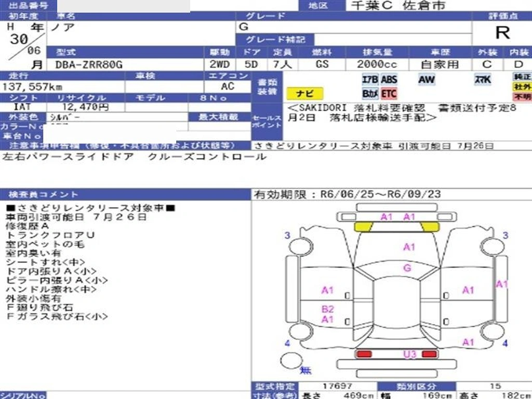The width and height of the screenshot is (532, 399).
Task: Select the Bカメ back camera badge
Action: [370, 94]
